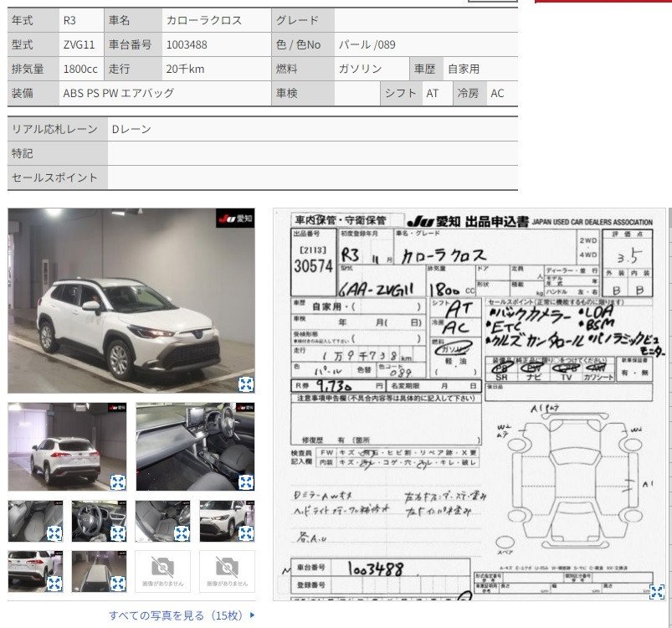Open the small front-corner exterior thumbnail
The image size is (672, 628).
[227, 522]
